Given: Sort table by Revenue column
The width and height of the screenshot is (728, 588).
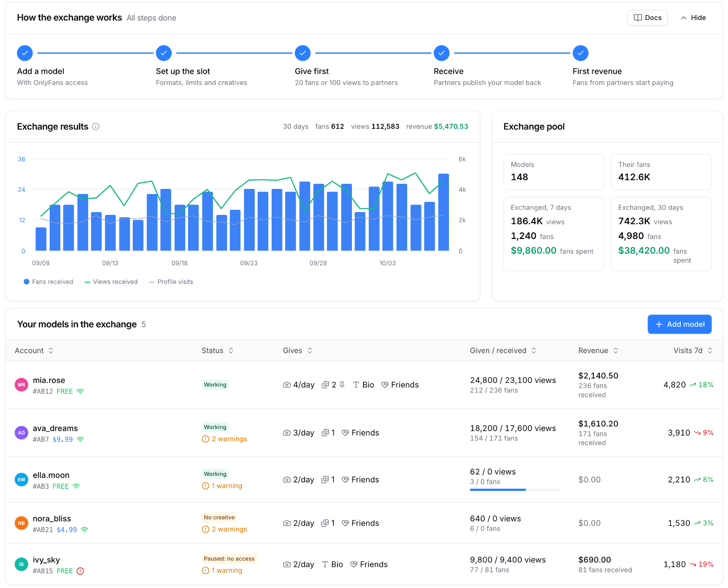Looking at the screenshot, I should (598, 351).
